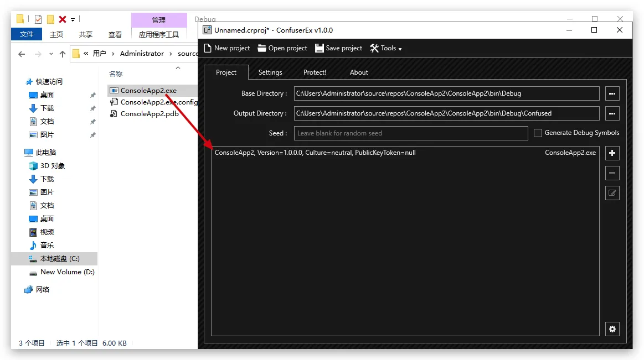Enable Generate Debug Symbols checkbox
The image size is (644, 360).
[538, 133]
